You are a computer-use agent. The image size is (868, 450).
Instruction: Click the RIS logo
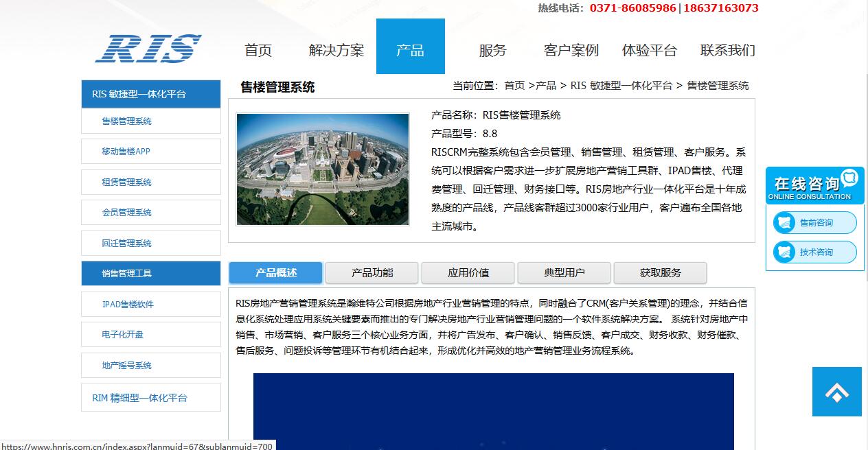[148, 49]
